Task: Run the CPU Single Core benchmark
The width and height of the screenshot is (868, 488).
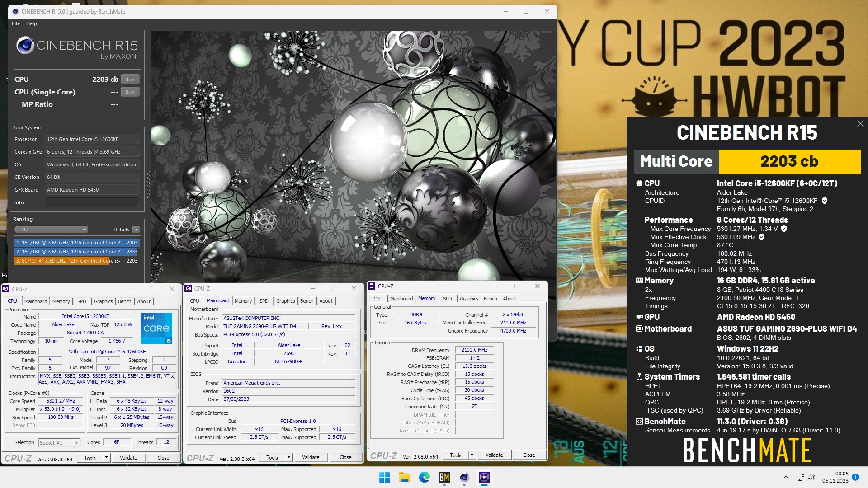Action: pos(130,92)
